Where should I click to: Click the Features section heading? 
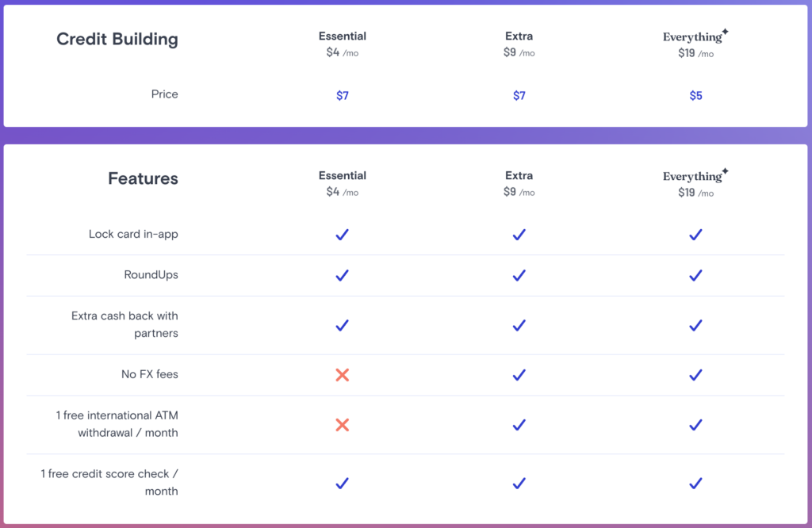pyautogui.click(x=143, y=179)
